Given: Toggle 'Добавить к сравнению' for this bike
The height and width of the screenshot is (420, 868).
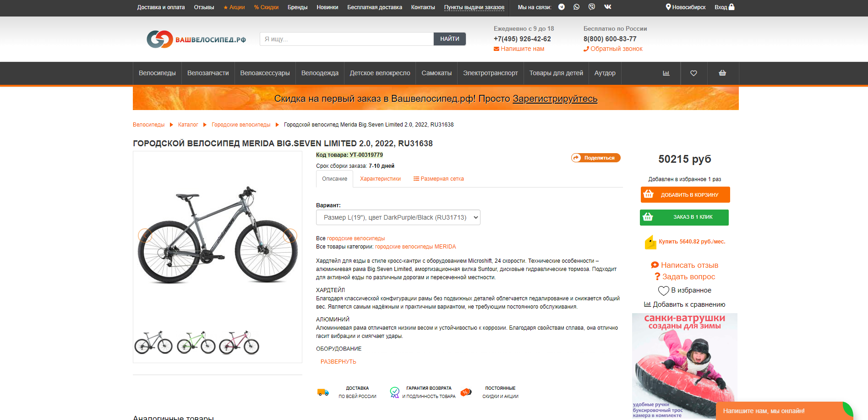Looking at the screenshot, I should (684, 304).
